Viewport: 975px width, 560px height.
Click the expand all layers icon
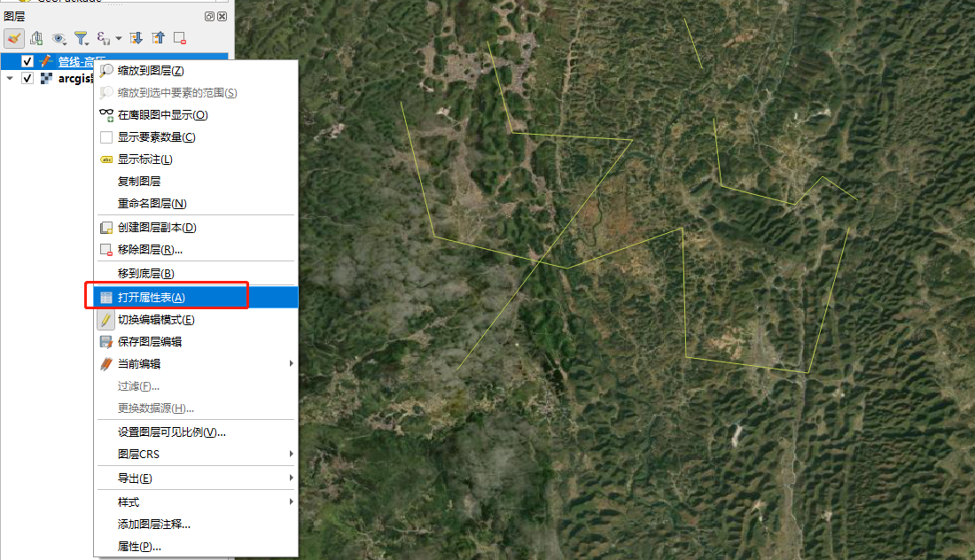136,38
